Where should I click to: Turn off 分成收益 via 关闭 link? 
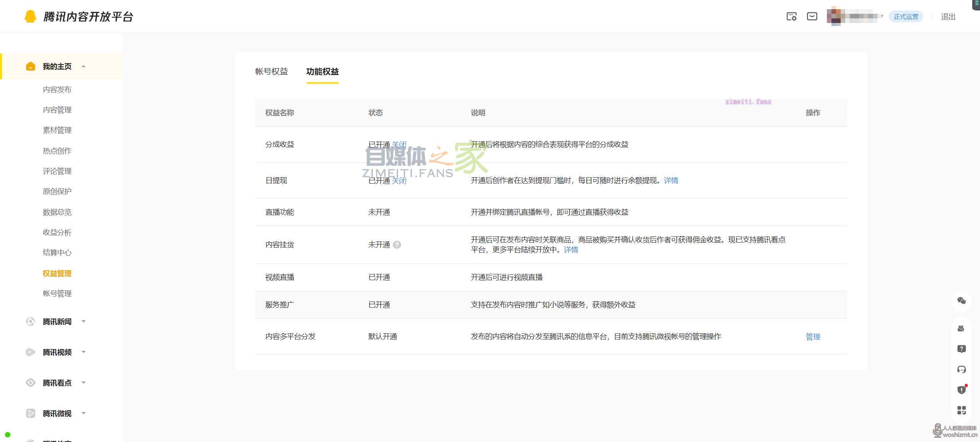[x=399, y=145]
